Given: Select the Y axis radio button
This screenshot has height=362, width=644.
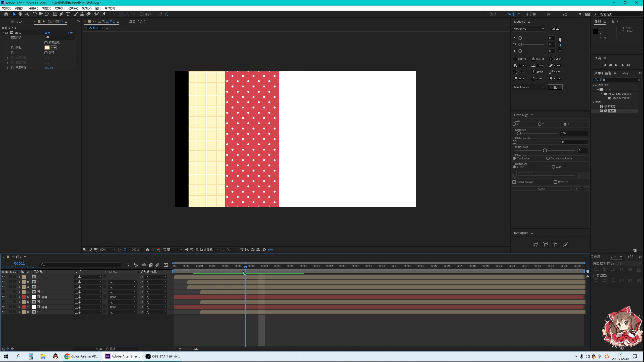Looking at the screenshot, I should pyautogui.click(x=540, y=124).
